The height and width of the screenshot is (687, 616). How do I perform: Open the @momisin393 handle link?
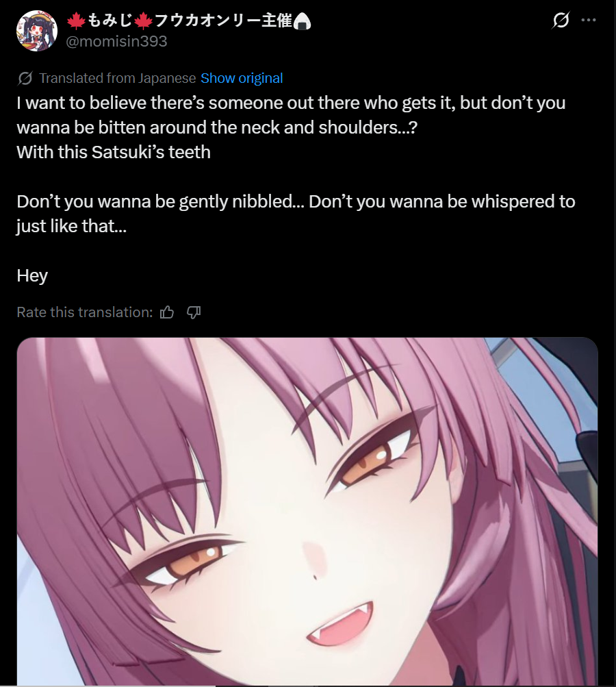click(x=116, y=41)
